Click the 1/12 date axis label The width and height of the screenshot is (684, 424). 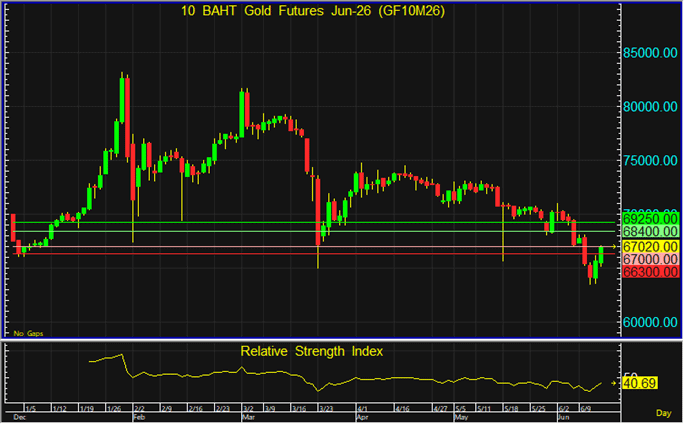[59, 409]
